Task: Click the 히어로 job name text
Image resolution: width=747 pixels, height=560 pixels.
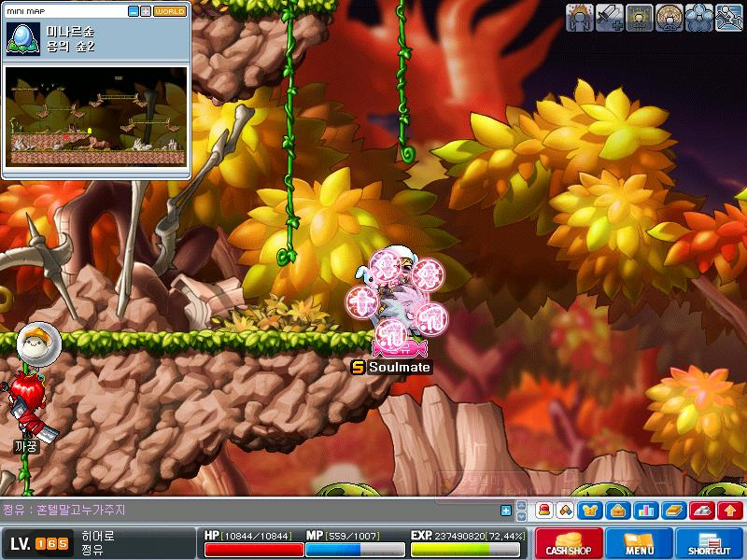Action: coord(98,536)
